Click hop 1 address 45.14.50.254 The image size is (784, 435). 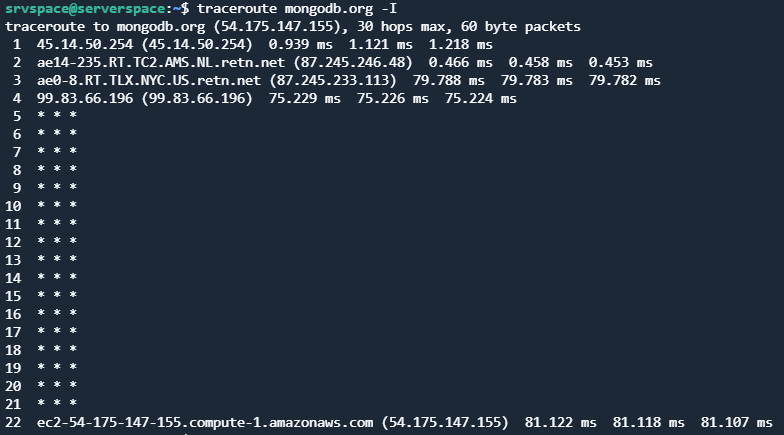click(x=85, y=44)
